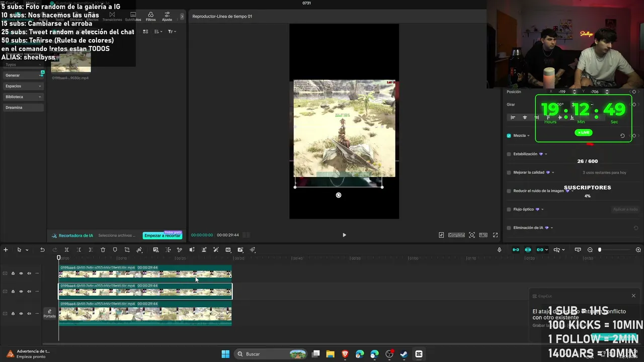This screenshot has width=644, height=362.
Task: Show more tabs with the arrow
Action: coord(182,17)
